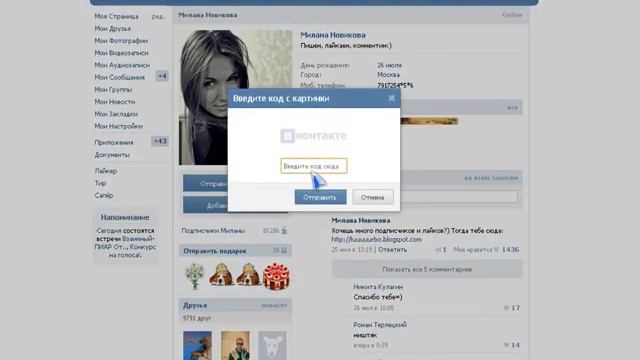640x360 pixels.
Task: Open Приложения in sidebar
Action: (114, 142)
